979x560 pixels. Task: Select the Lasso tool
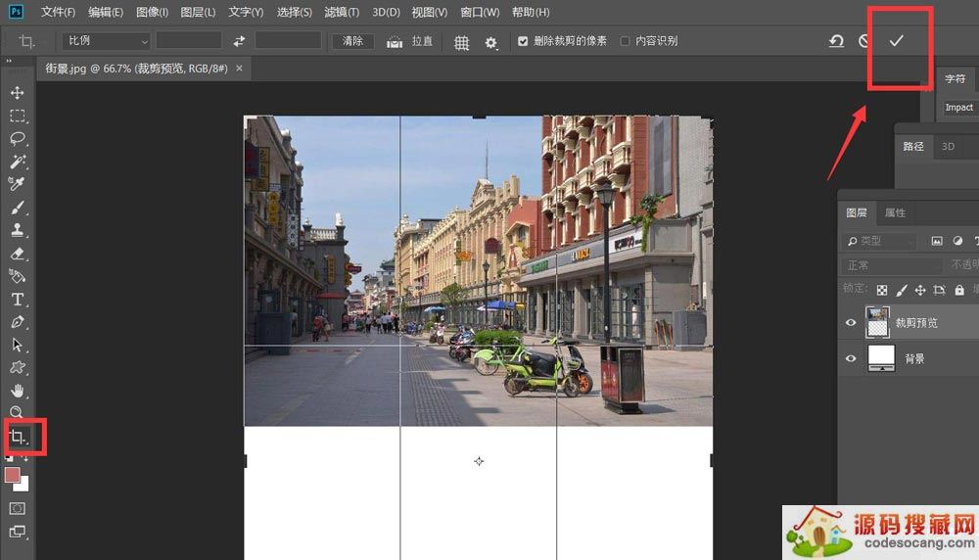click(18, 139)
